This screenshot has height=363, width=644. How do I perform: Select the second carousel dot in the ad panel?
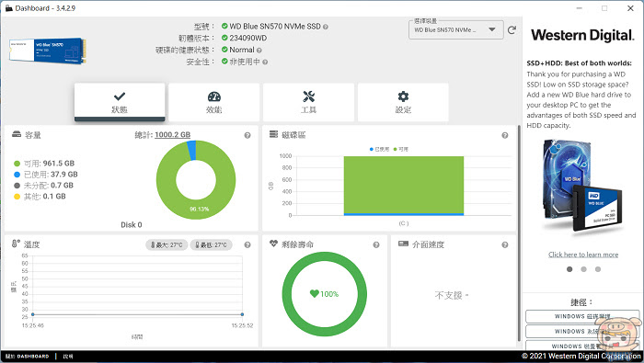(583, 269)
